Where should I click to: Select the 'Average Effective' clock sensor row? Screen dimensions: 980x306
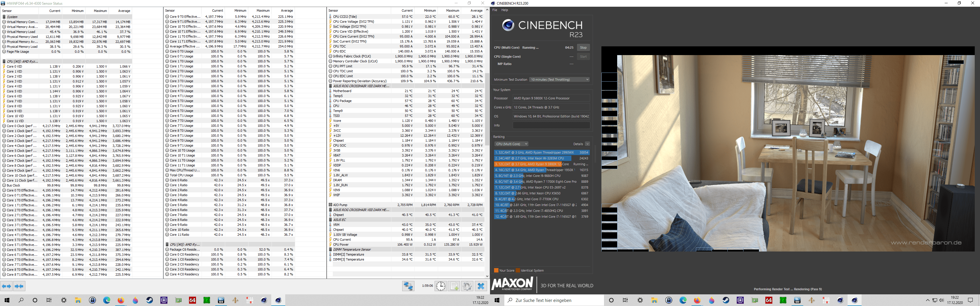230,46
